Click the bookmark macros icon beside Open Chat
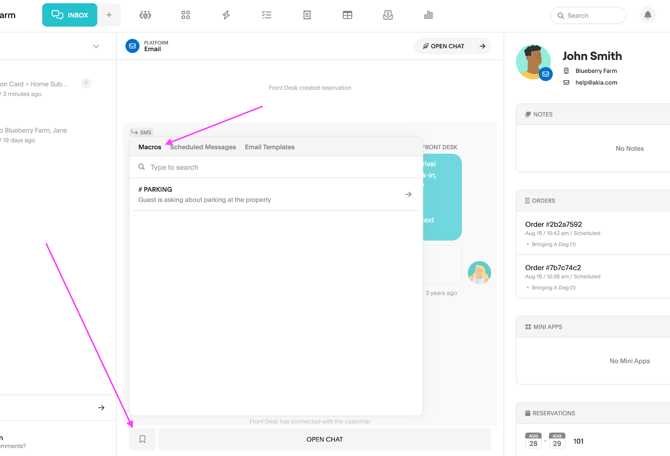The width and height of the screenshot is (670, 456). [x=142, y=439]
